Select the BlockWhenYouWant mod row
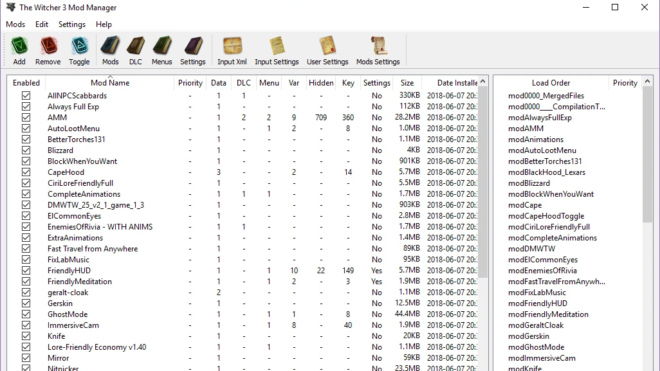 point(243,161)
